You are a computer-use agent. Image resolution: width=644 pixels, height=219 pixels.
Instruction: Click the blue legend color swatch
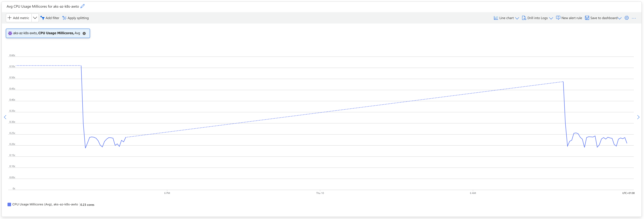[9, 205]
